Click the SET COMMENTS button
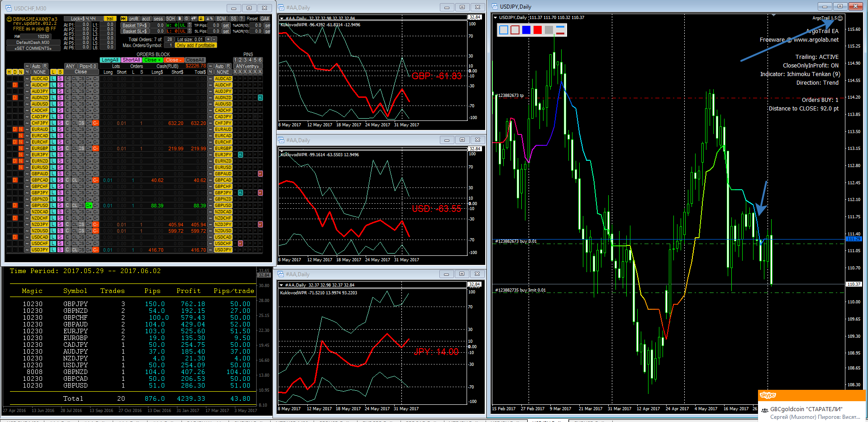Screen dimensions: 868x422 (x=33, y=48)
